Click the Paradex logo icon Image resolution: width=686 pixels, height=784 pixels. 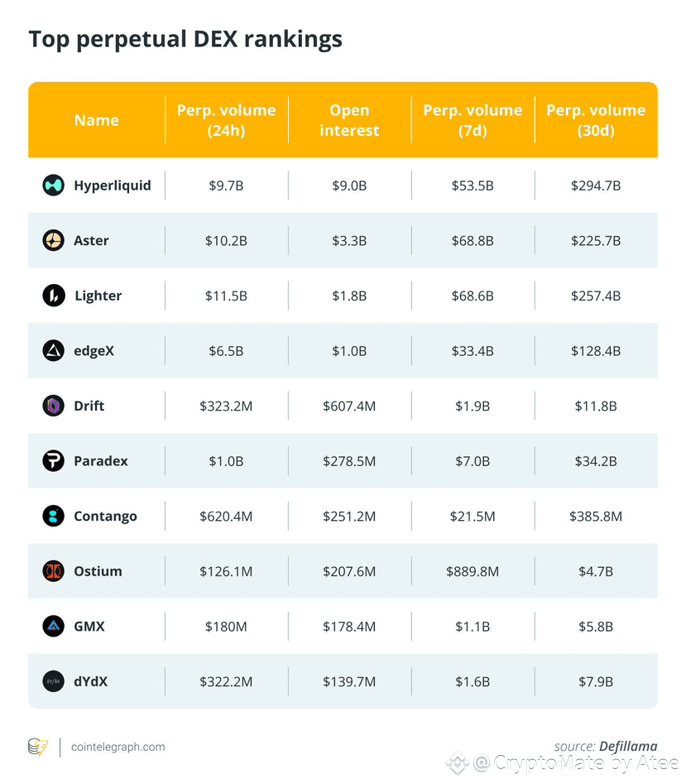coord(53,461)
